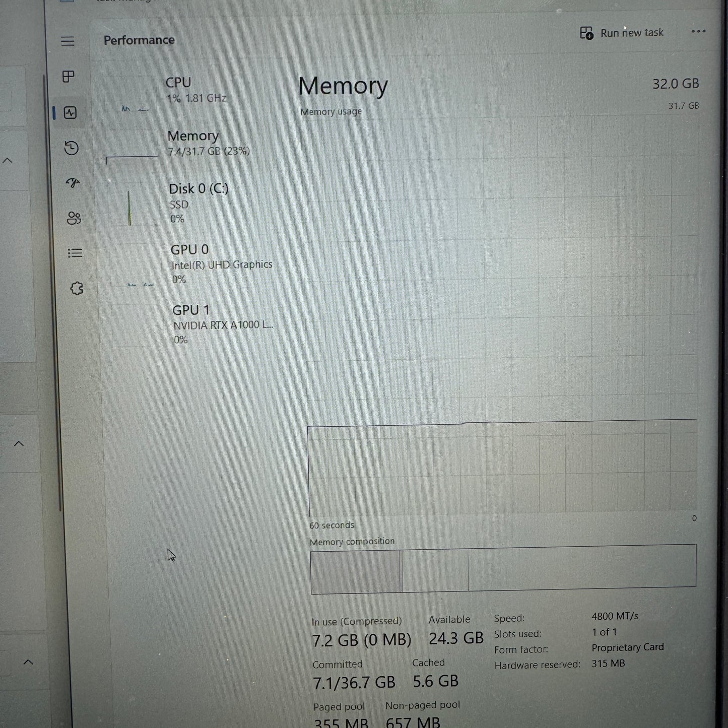Click the In use (Compressed) label
Screen dimensions: 728x728
pos(356,621)
